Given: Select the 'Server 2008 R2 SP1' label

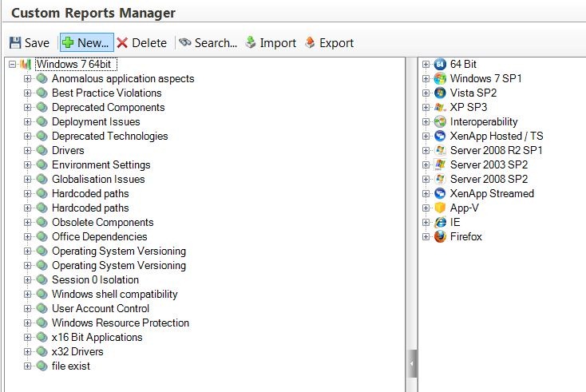Looking at the screenshot, I should (497, 150).
